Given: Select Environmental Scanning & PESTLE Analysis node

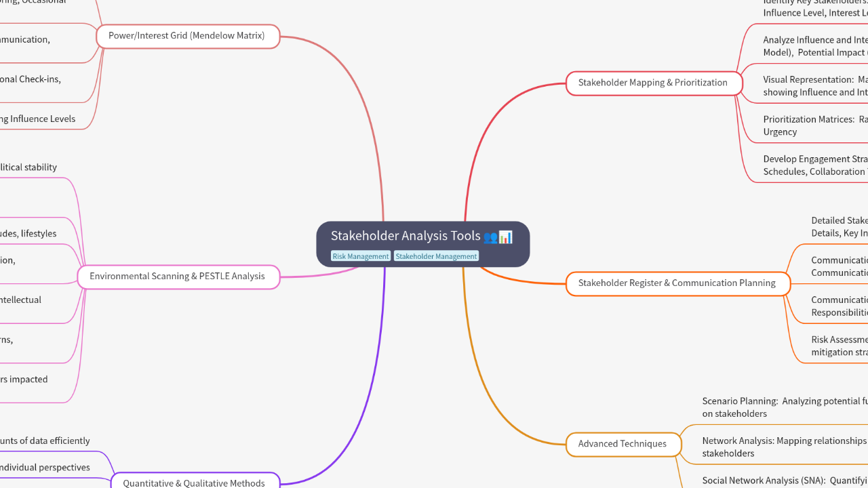Looking at the screenshot, I should pos(178,277).
